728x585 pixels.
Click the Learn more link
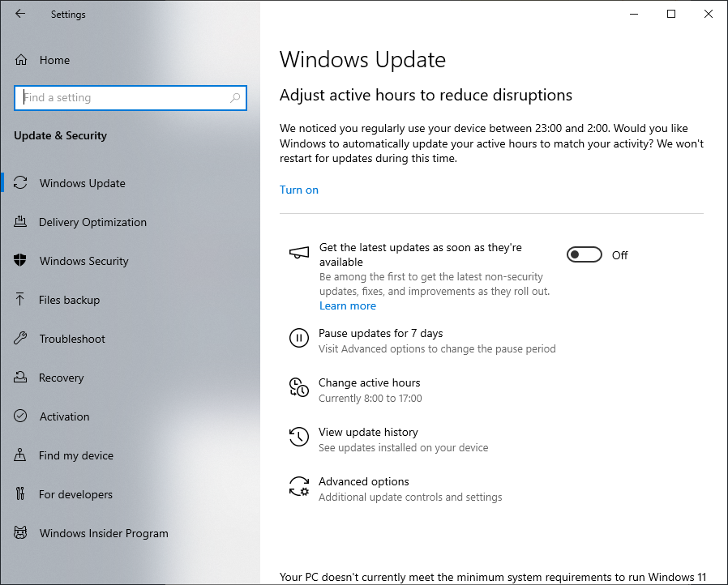(x=348, y=305)
